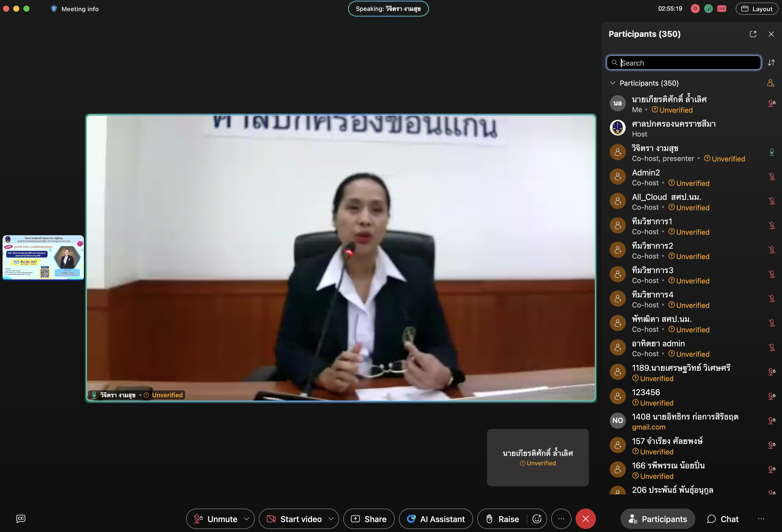Switch to the Chat panel
The image size is (782, 532).
point(723,519)
